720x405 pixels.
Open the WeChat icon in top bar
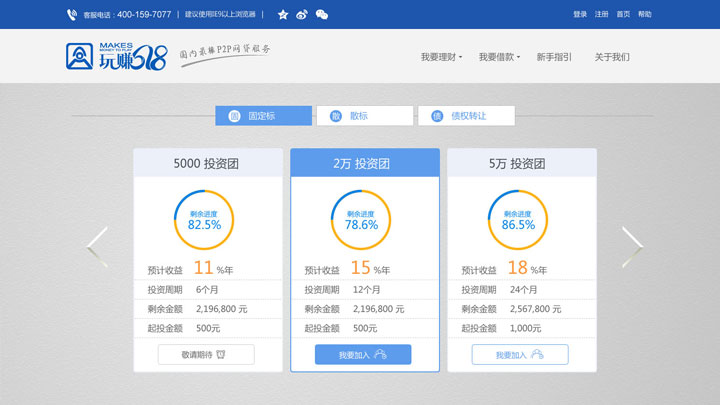click(x=321, y=15)
